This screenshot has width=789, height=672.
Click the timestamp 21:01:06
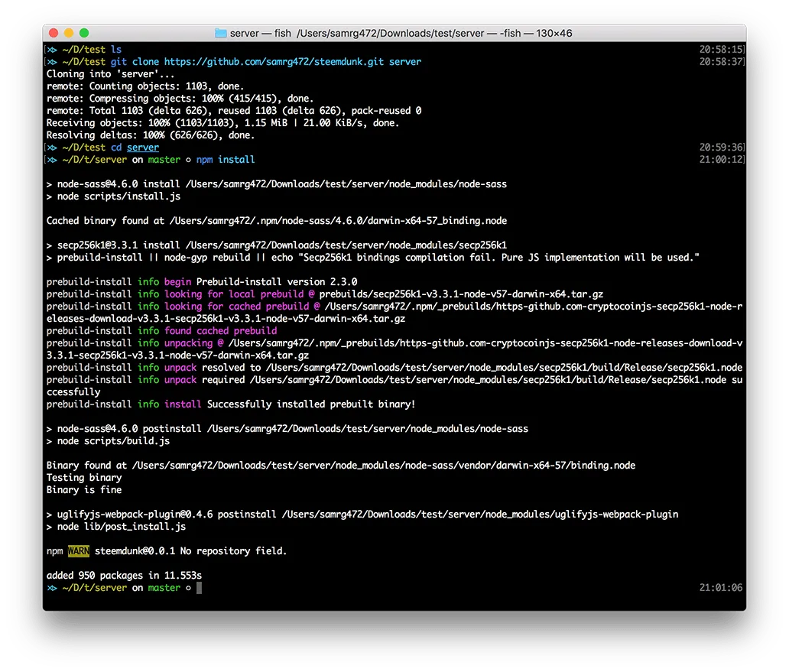coord(721,587)
